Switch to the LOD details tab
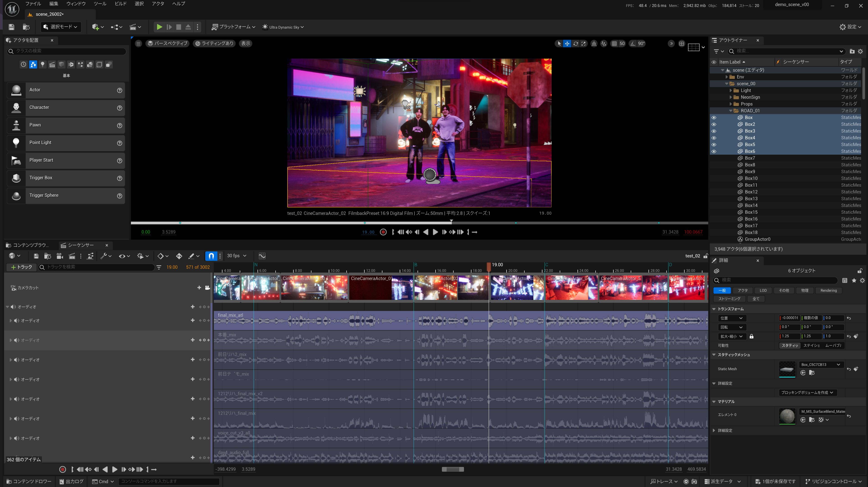Viewport: 868px width, 487px height. 763,290
